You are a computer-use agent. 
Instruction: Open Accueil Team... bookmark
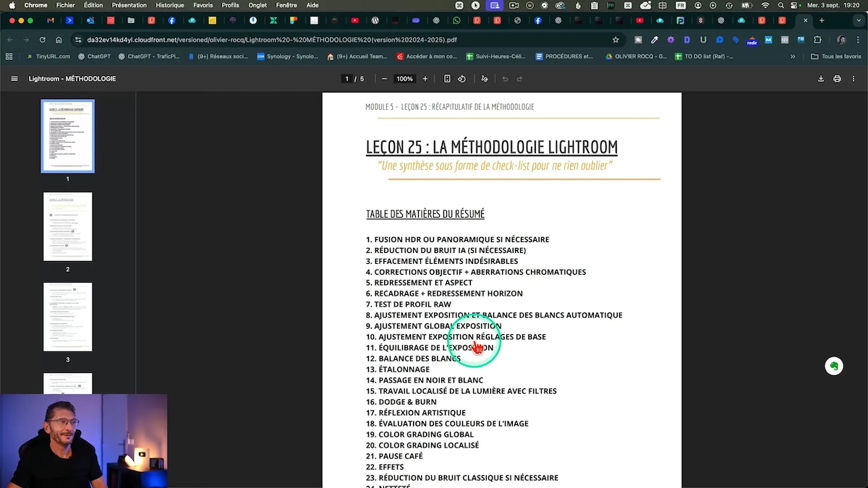[357, 56]
